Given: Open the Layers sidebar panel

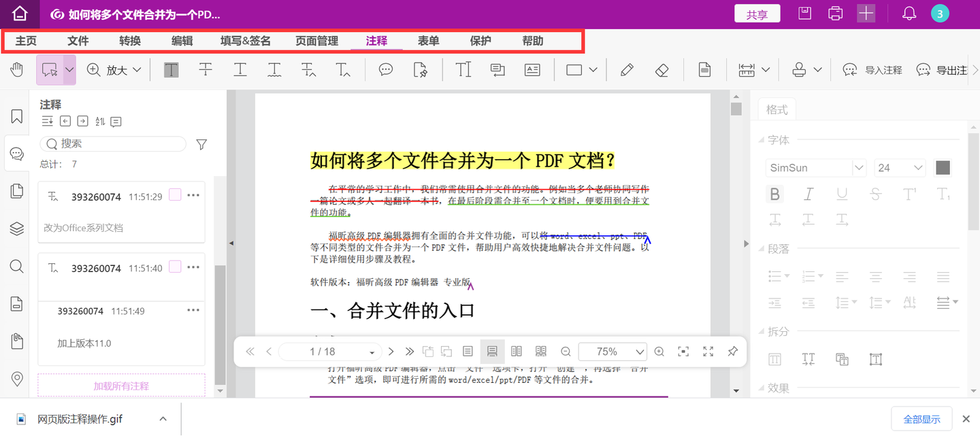Looking at the screenshot, I should tap(17, 229).
